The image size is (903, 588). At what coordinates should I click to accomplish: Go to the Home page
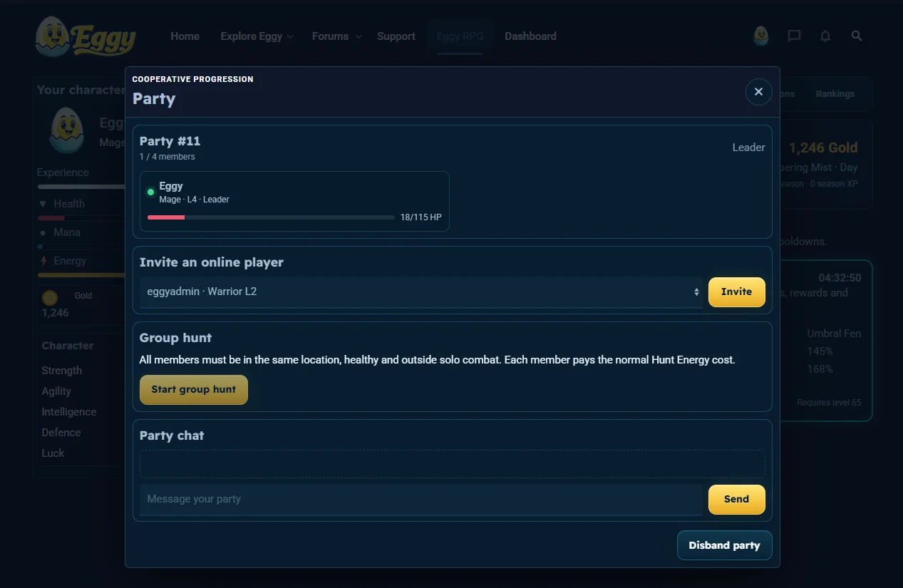click(185, 36)
